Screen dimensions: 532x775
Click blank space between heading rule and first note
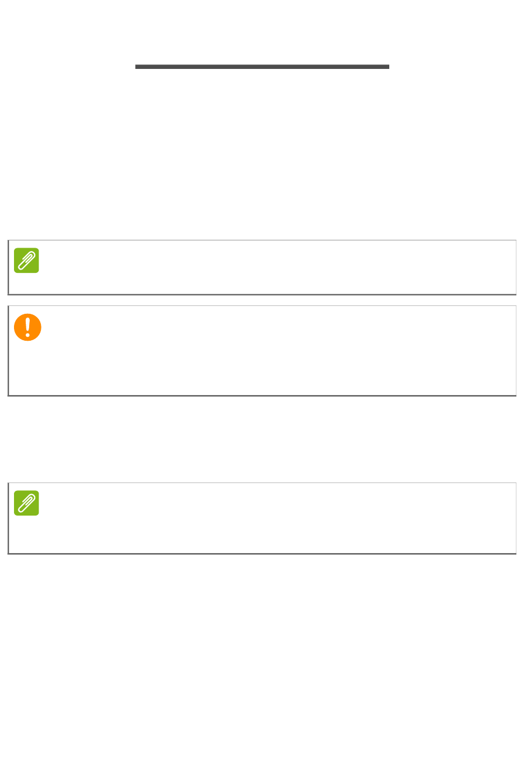(262, 157)
